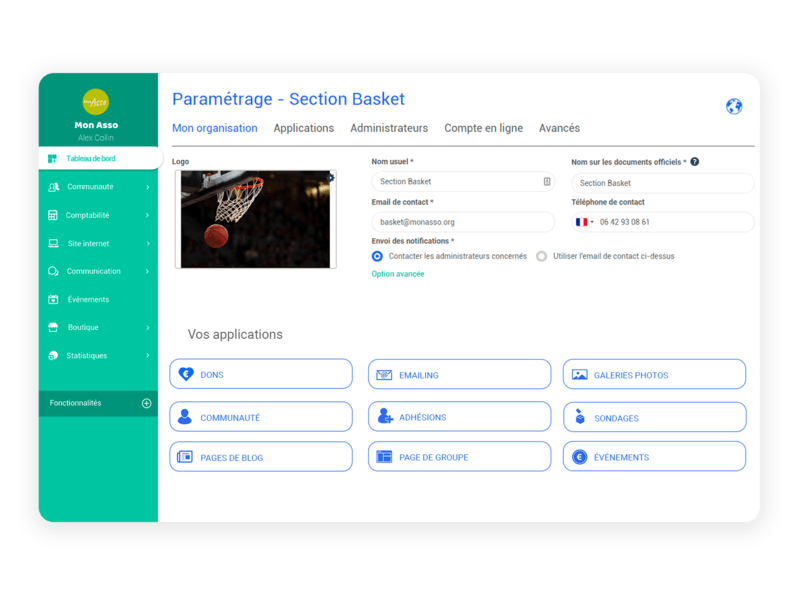The width and height of the screenshot is (800, 598).
Task: Click the Emailing envelope icon
Action: (384, 375)
